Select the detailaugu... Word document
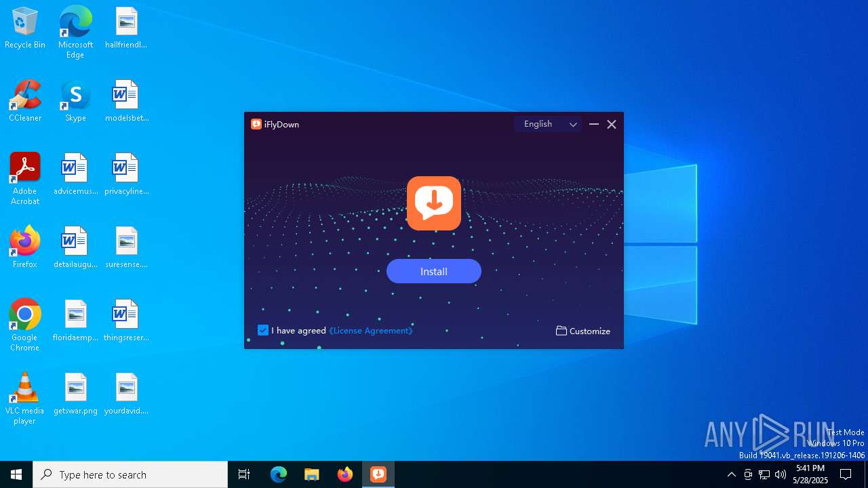The width and height of the screenshot is (868, 488). 75,248
